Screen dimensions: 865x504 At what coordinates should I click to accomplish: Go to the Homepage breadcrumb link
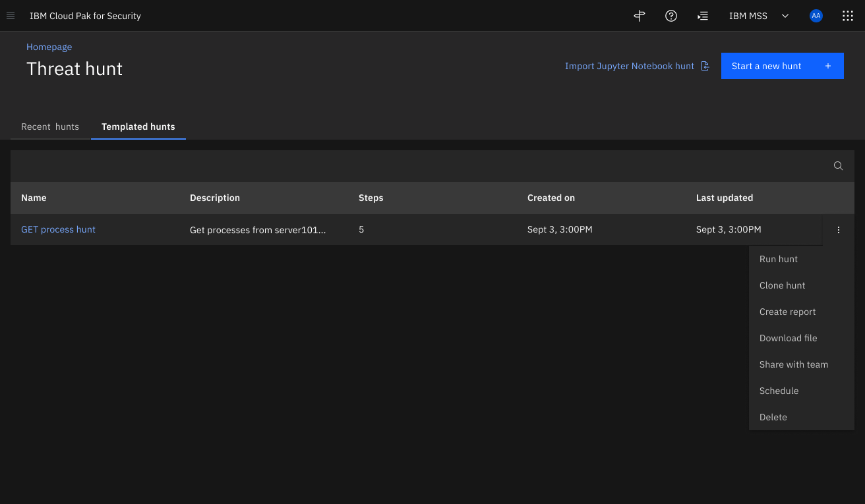pos(49,47)
